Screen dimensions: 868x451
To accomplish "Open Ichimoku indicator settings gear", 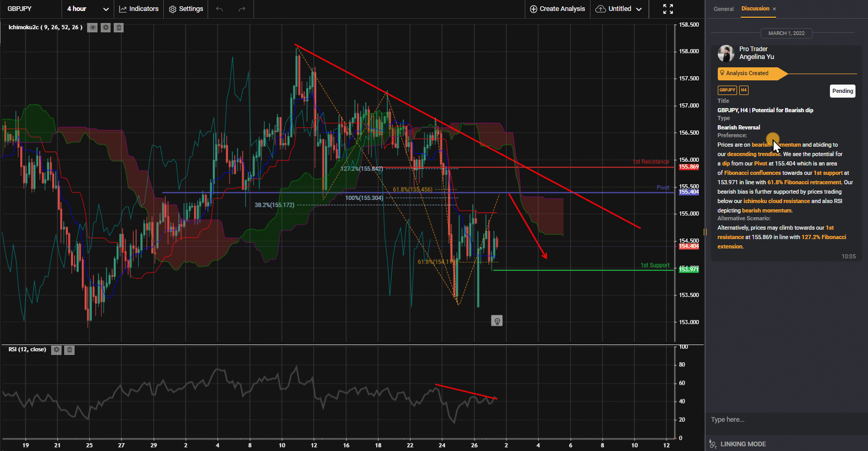I will click(106, 28).
